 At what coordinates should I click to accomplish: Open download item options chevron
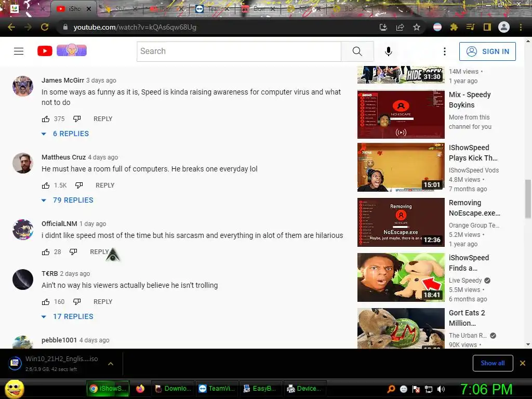click(x=111, y=364)
